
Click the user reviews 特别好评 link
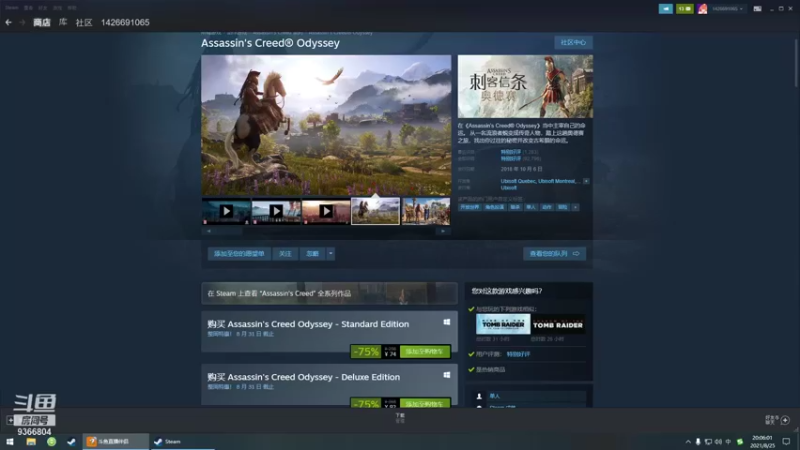(518, 354)
